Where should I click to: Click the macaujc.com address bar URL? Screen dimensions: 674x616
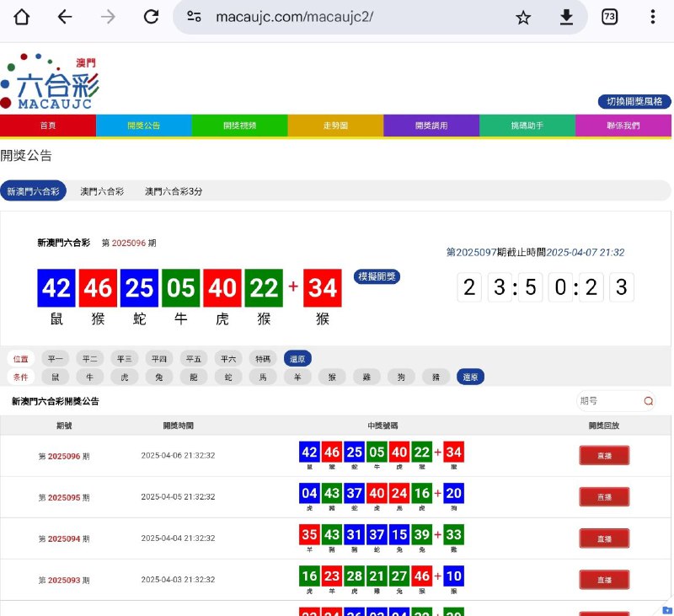[294, 17]
